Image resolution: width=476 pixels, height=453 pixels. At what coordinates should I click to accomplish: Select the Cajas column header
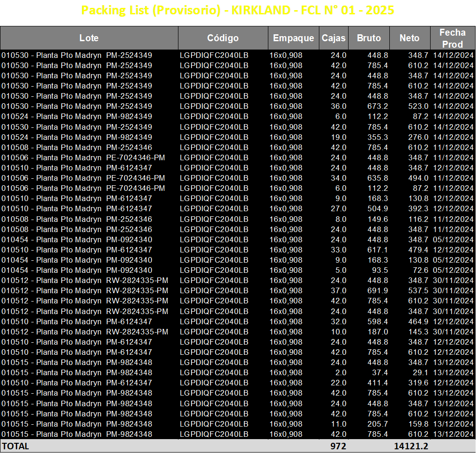click(x=333, y=38)
